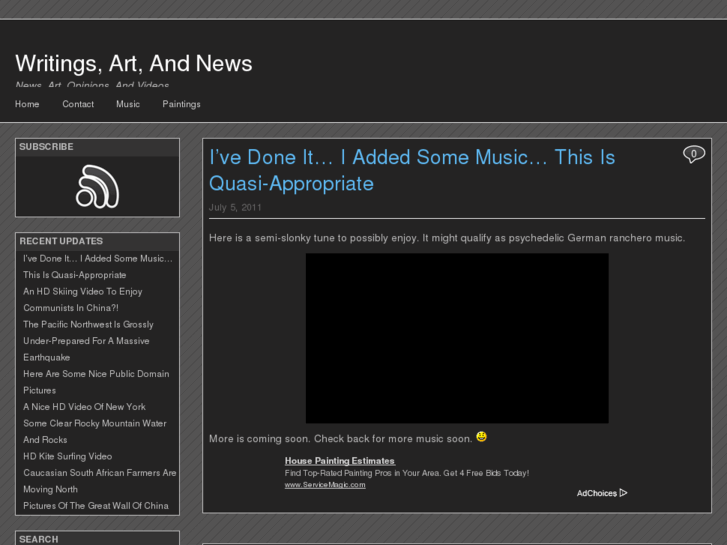View the Nice Public Domain Pictures post

click(96, 374)
